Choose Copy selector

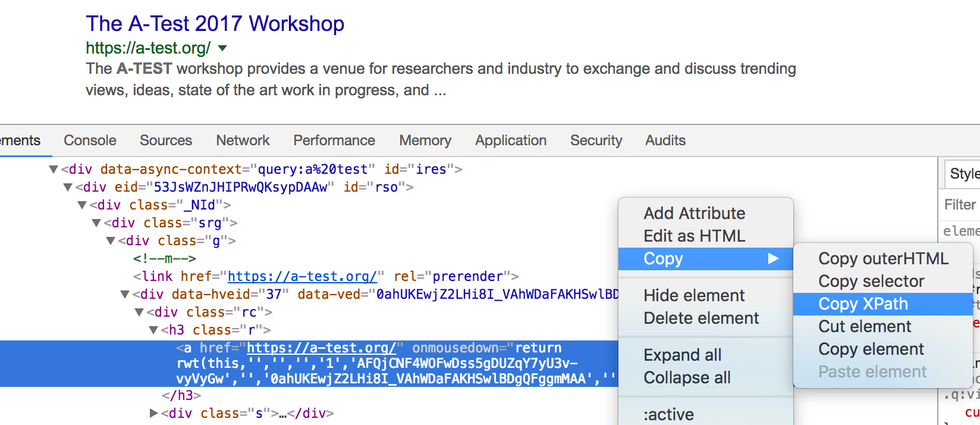click(x=871, y=281)
